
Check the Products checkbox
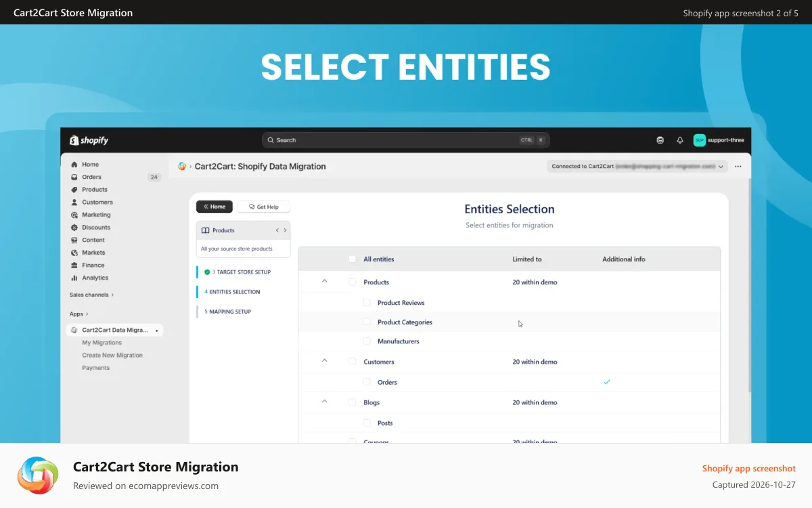coord(352,282)
